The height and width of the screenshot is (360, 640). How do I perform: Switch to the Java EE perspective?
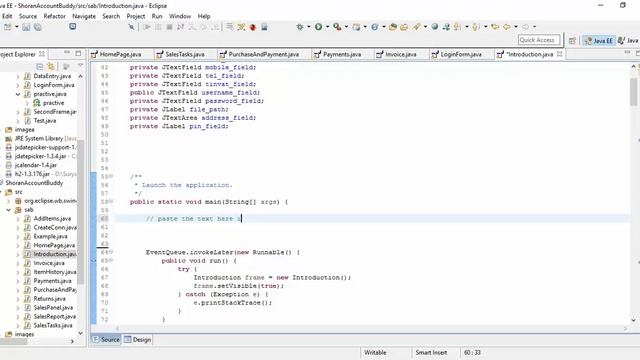click(x=599, y=40)
